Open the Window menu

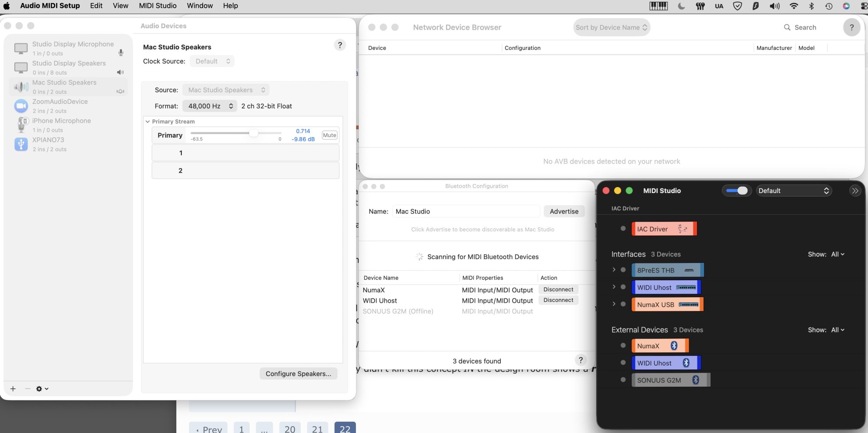coord(200,6)
